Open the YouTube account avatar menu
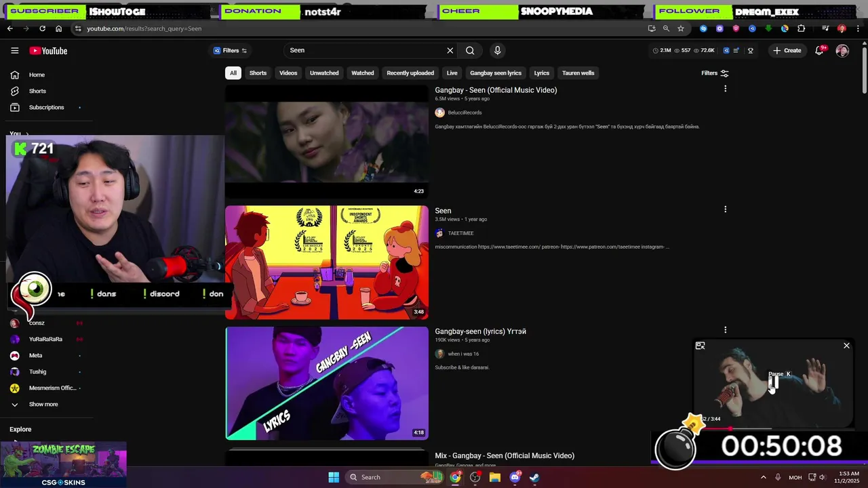Viewport: 868px width, 488px height. coord(842,51)
